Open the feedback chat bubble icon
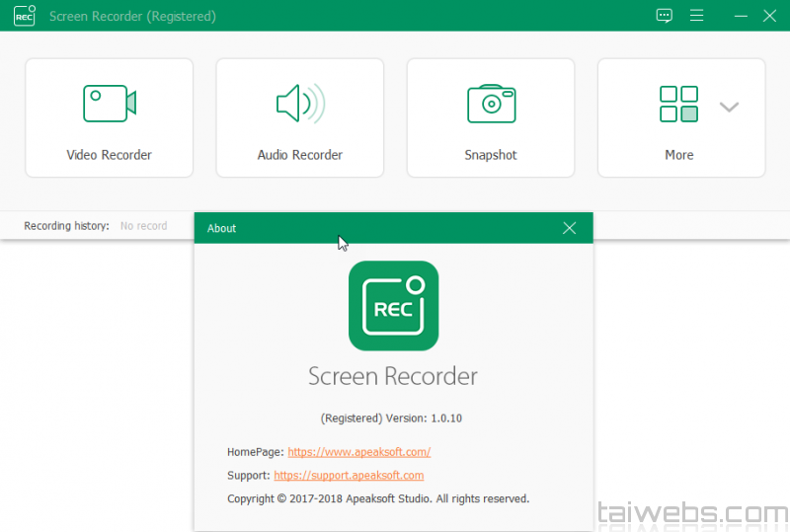The width and height of the screenshot is (790, 532). pos(665,16)
